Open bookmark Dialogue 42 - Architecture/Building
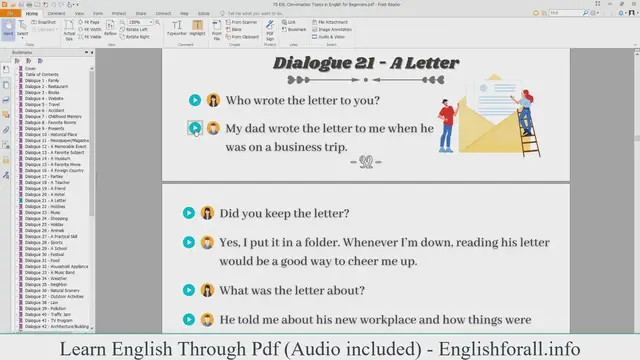The width and height of the screenshot is (640, 360). pos(57,327)
